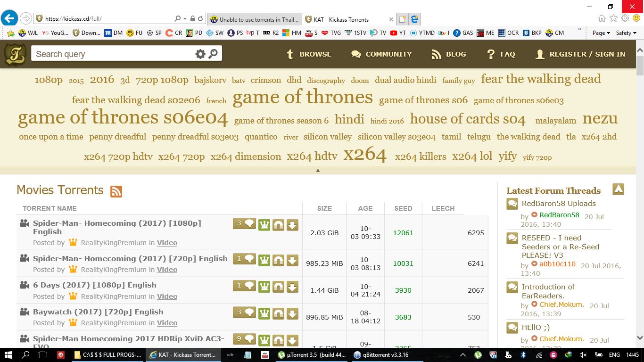Switch to 'Unable to use torrents in Thail...' tab
644x362 pixels.
tap(255, 19)
